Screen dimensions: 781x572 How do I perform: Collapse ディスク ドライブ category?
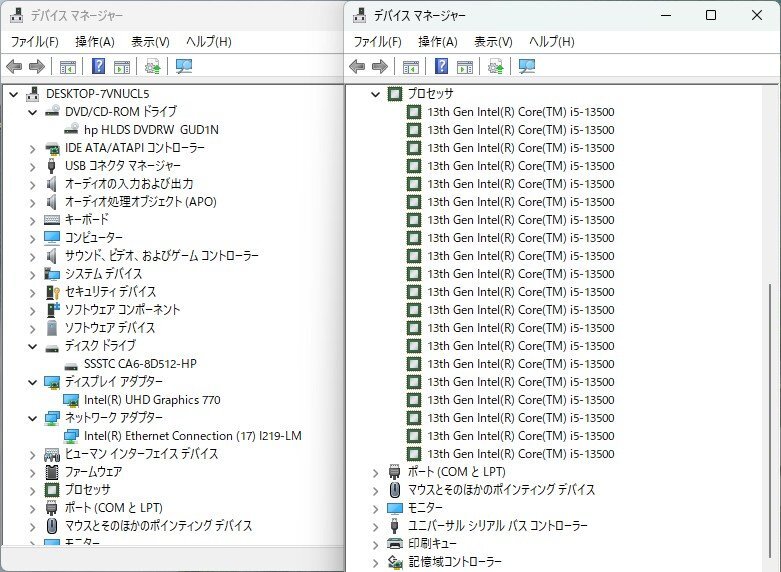point(33,346)
